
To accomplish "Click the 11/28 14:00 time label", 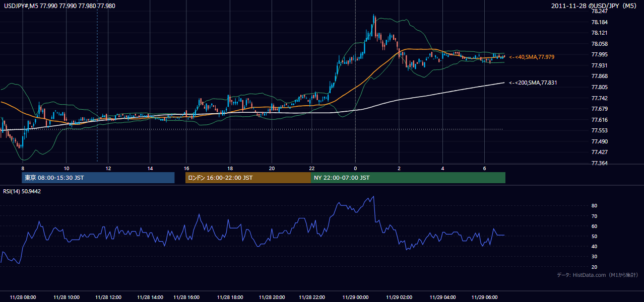I will (150, 297).
